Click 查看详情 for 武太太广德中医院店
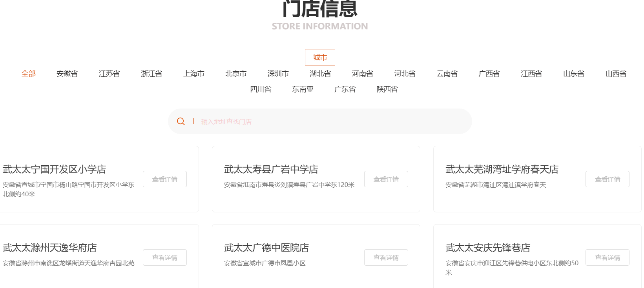644x288 pixels. 386,257
